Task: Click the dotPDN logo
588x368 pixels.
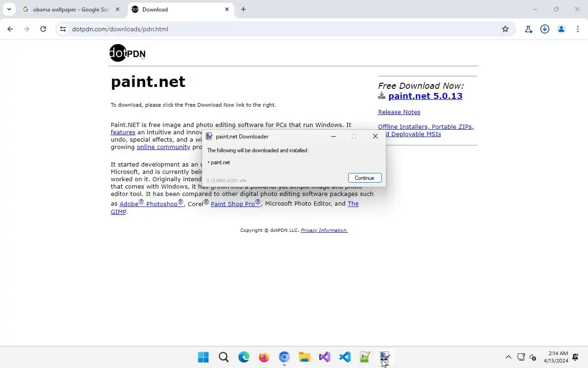Action: 127,53
